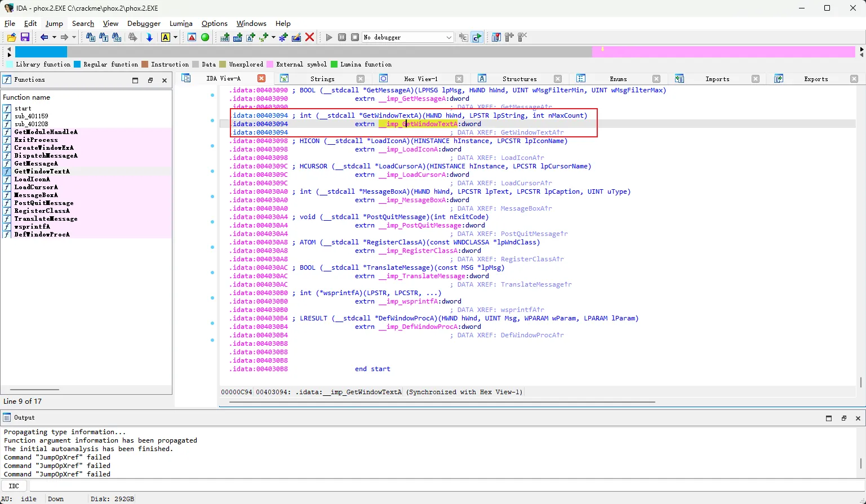Click the red X undefine icon
866x504 pixels.
tap(309, 37)
